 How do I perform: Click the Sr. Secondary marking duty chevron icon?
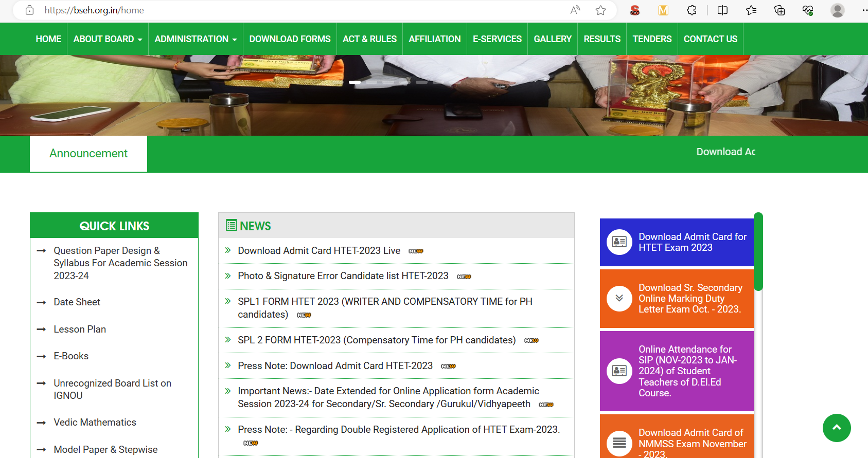[619, 298]
